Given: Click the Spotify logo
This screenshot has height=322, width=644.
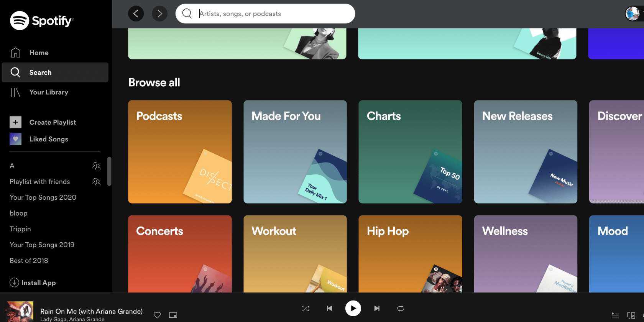Looking at the screenshot, I should [x=41, y=20].
